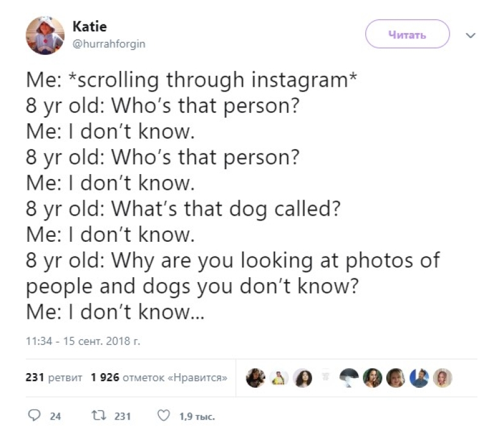The height and width of the screenshot is (436, 504).
Task: View the 231 ретвит list
Action: click(54, 378)
